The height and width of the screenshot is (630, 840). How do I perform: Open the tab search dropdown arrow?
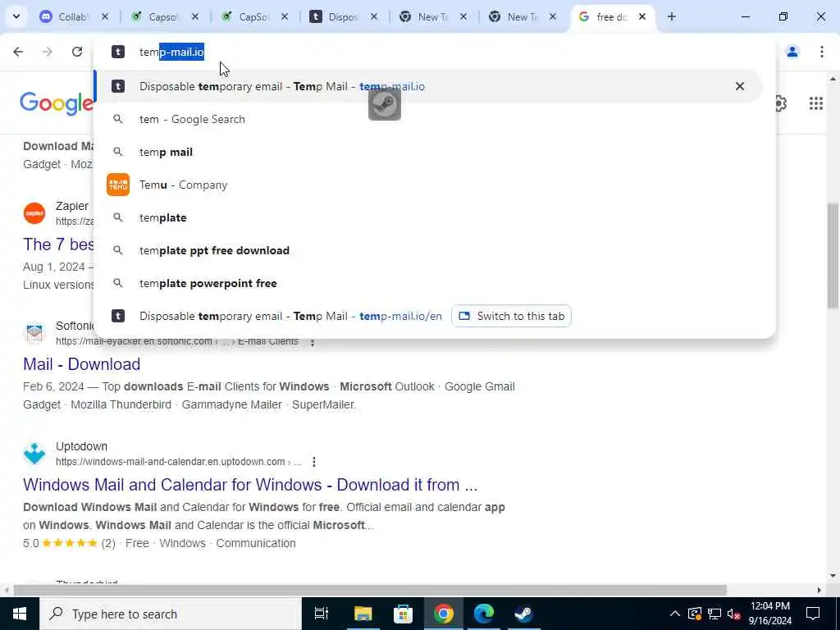[x=16, y=16]
